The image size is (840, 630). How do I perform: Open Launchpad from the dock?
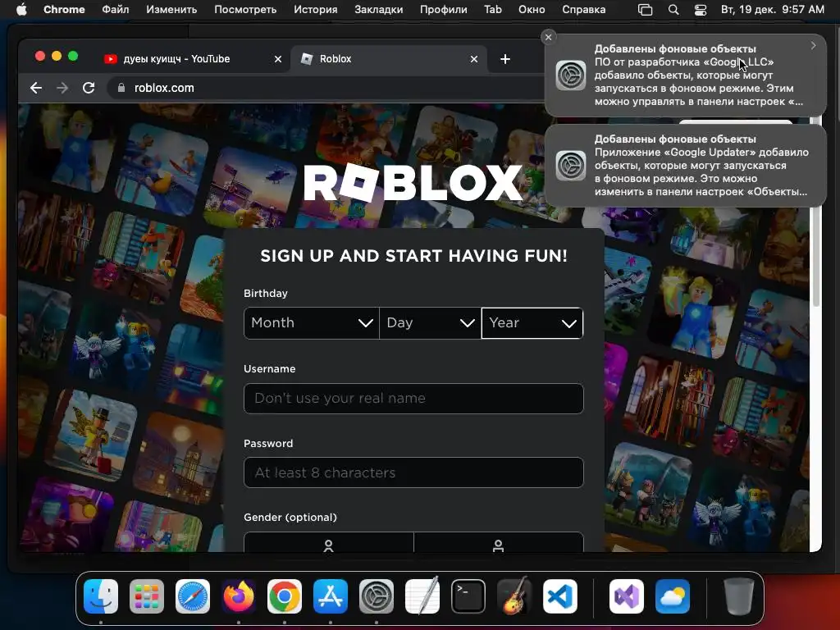[x=147, y=596]
